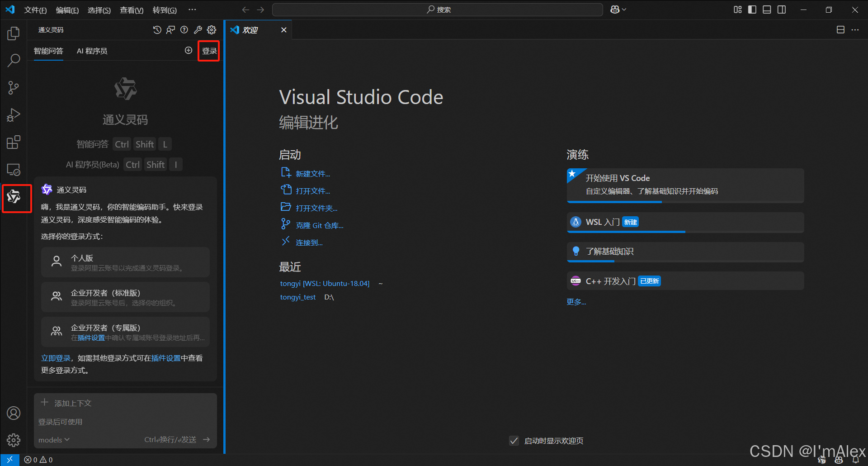Open recent tongyi [WSL: Ubuntu-18.04]
The width and height of the screenshot is (868, 466).
click(x=325, y=283)
